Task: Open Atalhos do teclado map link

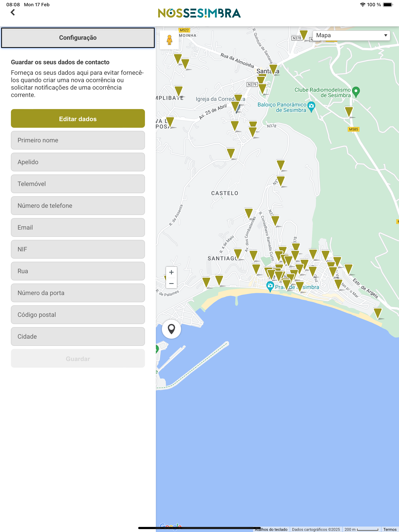Action: click(x=271, y=529)
